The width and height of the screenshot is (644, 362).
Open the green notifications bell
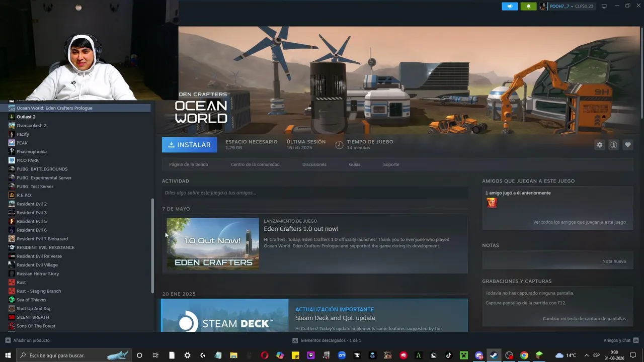click(528, 7)
